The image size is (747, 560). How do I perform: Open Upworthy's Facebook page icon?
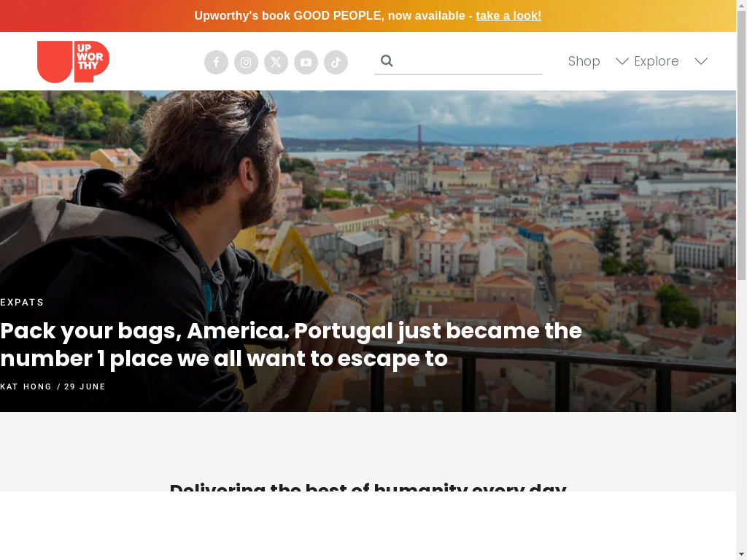click(x=216, y=63)
